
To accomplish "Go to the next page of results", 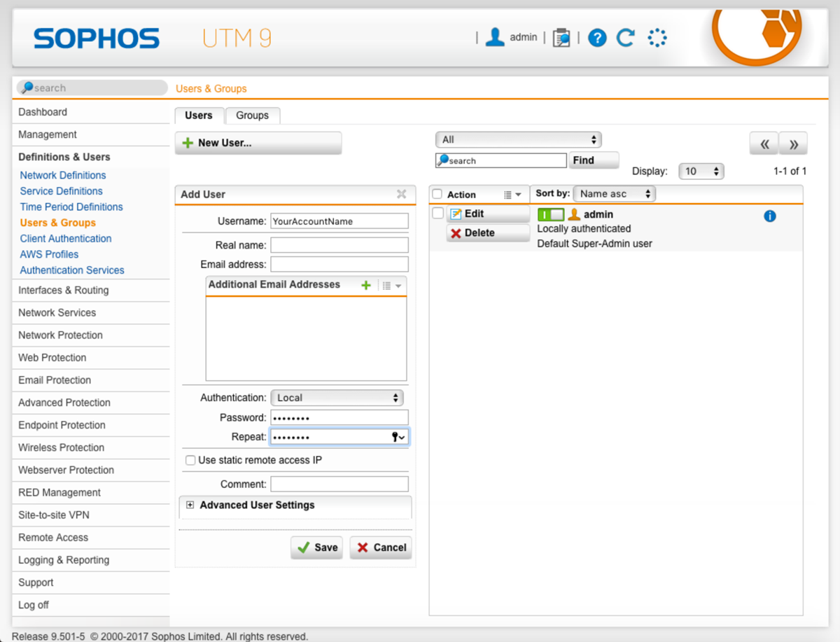I will click(793, 144).
